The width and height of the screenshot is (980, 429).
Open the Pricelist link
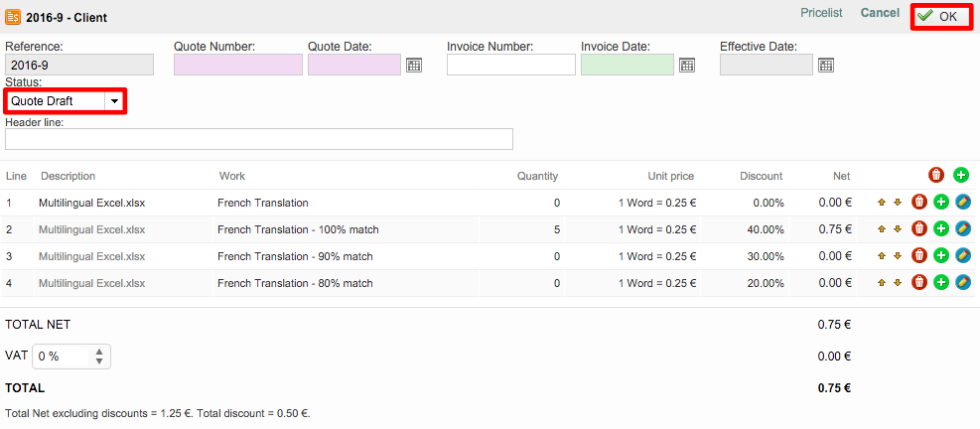point(821,13)
